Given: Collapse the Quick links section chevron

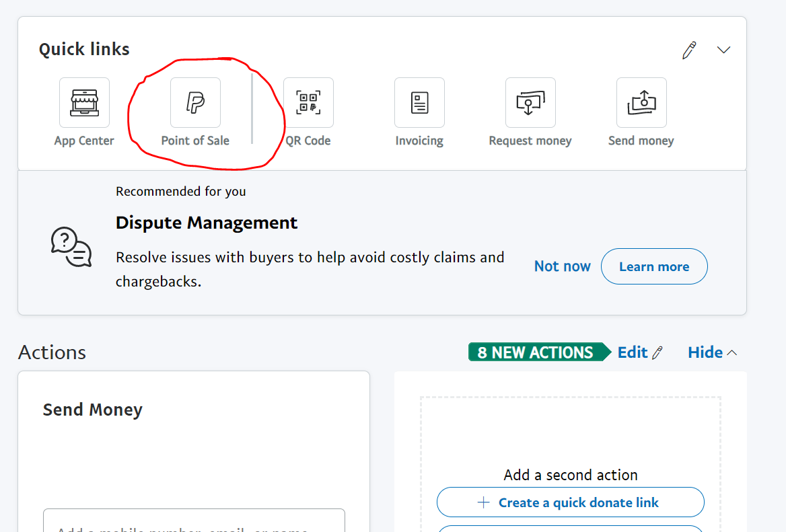Looking at the screenshot, I should pyautogui.click(x=723, y=50).
